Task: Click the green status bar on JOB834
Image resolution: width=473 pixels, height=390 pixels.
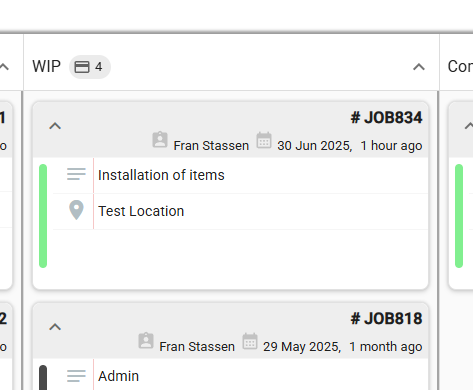Action: pyautogui.click(x=43, y=216)
